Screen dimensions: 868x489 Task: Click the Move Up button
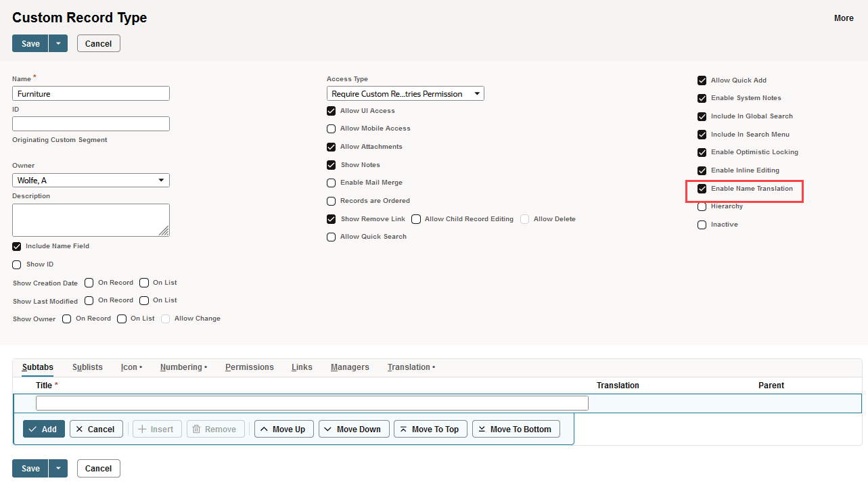pyautogui.click(x=284, y=429)
